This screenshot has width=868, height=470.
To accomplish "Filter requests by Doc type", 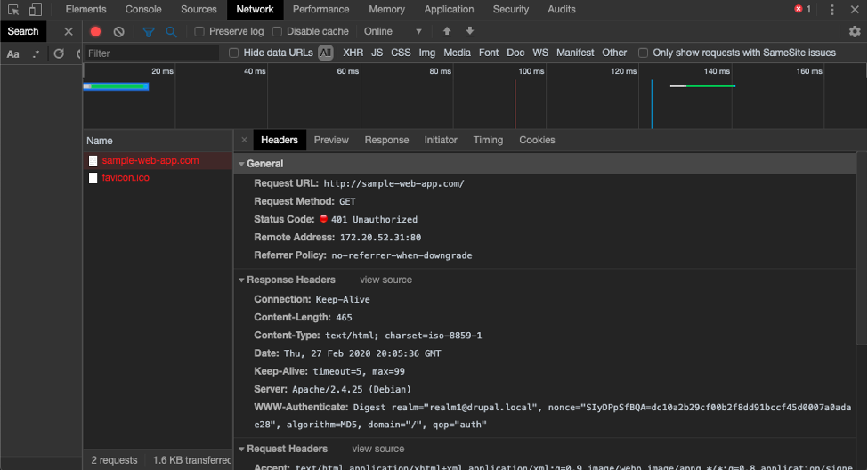I will pyautogui.click(x=515, y=53).
